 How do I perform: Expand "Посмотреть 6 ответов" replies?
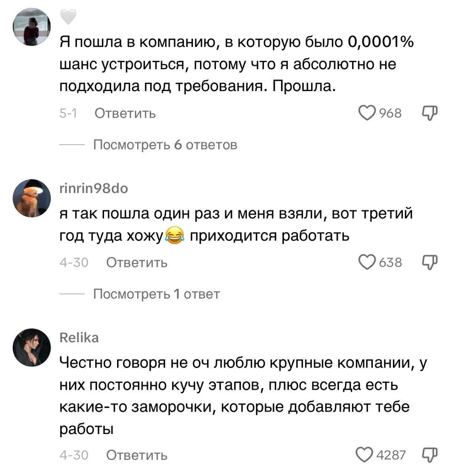(165, 145)
